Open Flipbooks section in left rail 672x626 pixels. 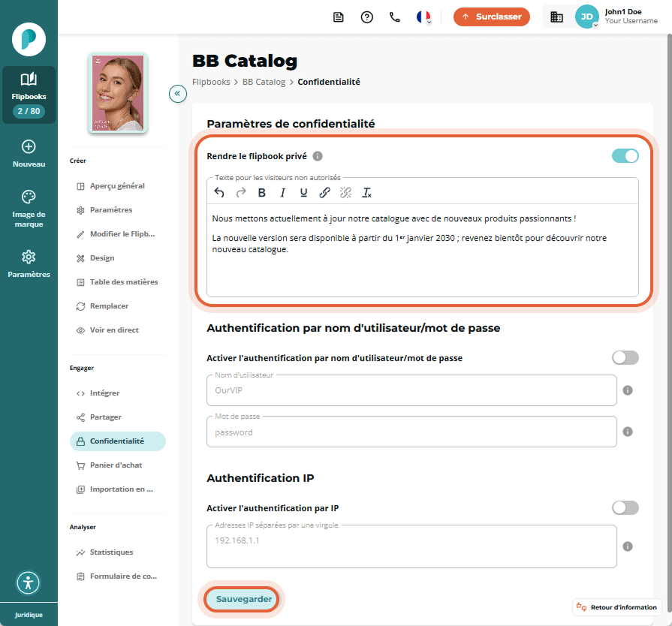[x=29, y=95]
